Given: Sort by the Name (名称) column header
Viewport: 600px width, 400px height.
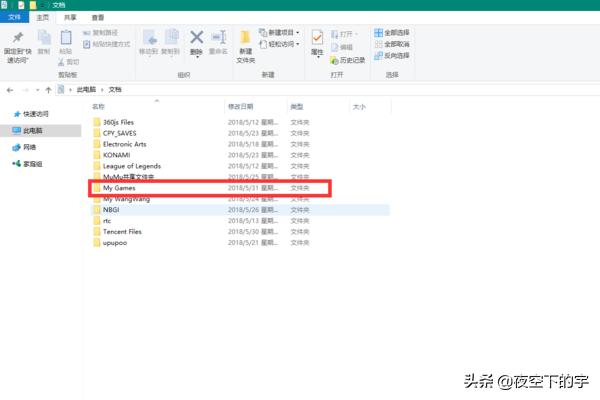Looking at the screenshot, I should pos(99,105).
